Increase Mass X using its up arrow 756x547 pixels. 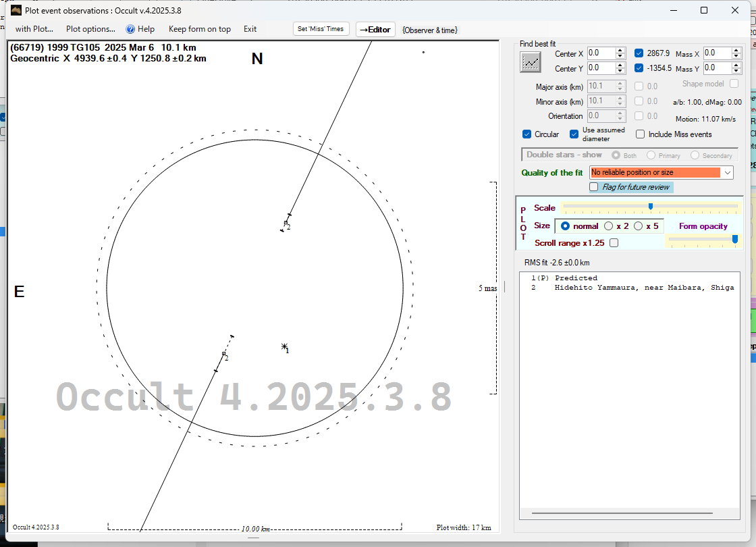[x=736, y=50]
